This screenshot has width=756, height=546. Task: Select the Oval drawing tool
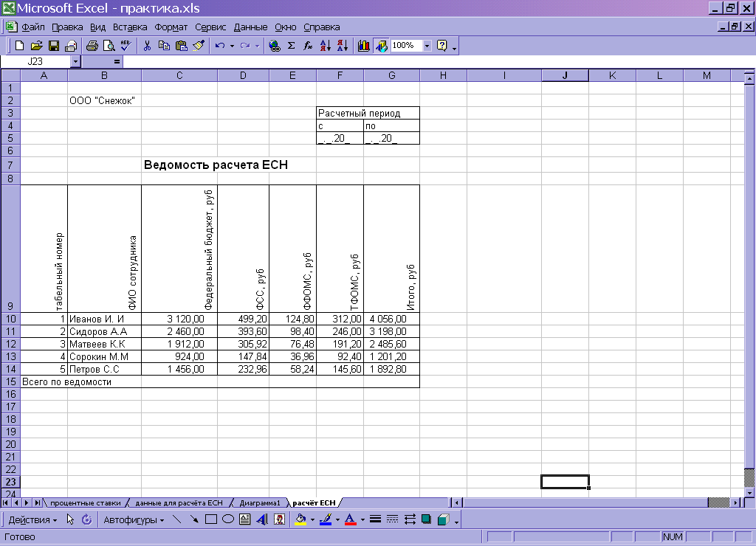(x=228, y=519)
